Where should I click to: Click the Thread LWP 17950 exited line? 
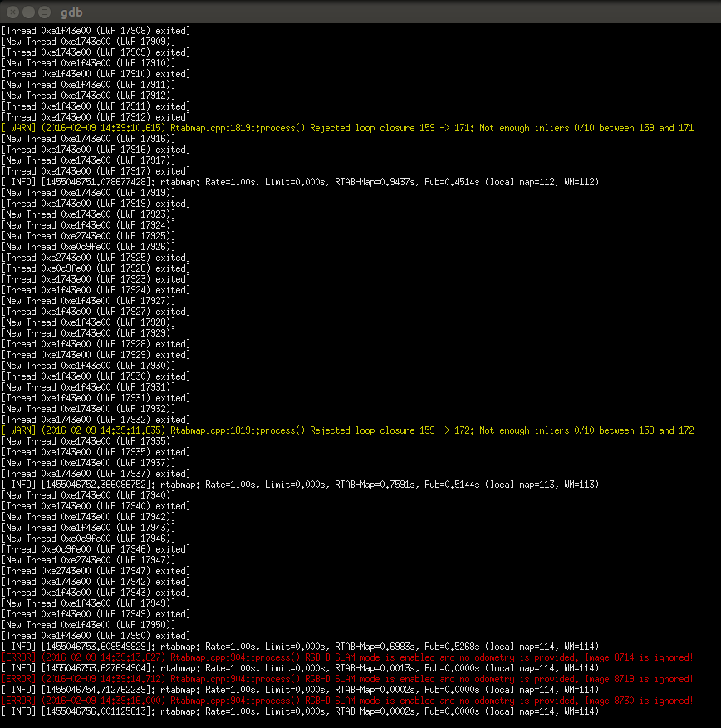(96, 636)
